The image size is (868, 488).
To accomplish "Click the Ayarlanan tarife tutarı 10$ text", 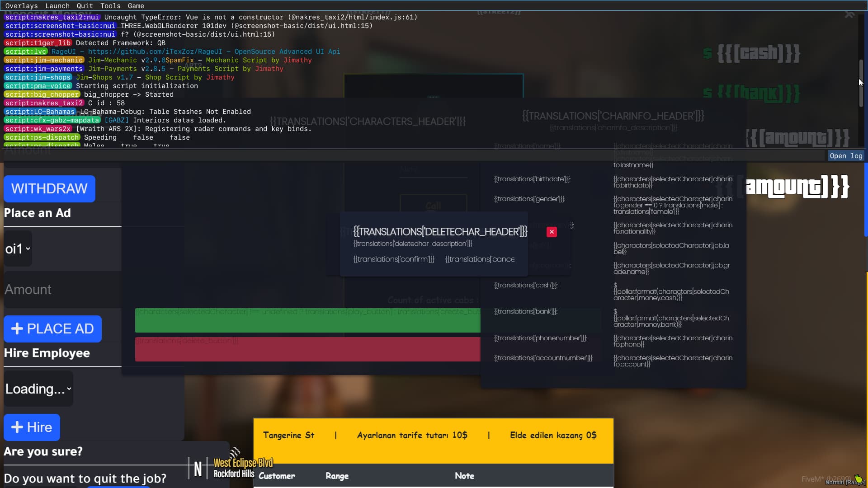I will tap(412, 435).
